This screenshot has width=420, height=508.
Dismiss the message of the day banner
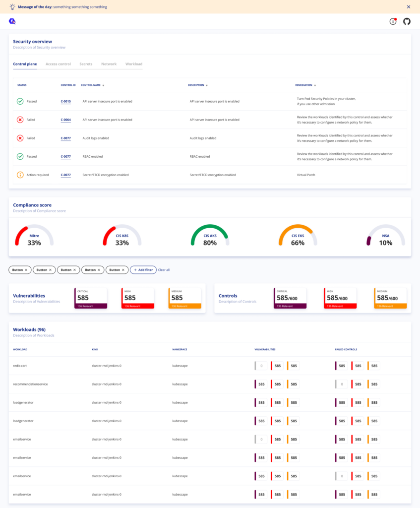point(408,7)
